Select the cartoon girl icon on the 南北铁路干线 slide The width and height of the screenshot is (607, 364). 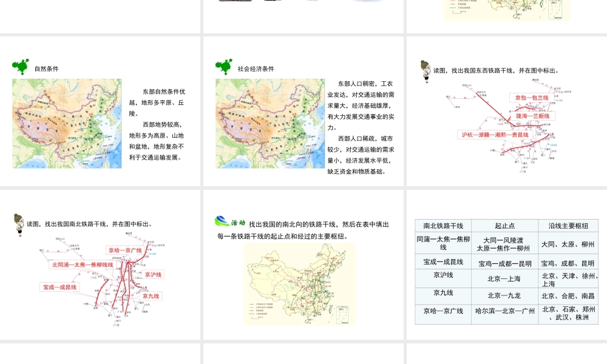coord(18,223)
